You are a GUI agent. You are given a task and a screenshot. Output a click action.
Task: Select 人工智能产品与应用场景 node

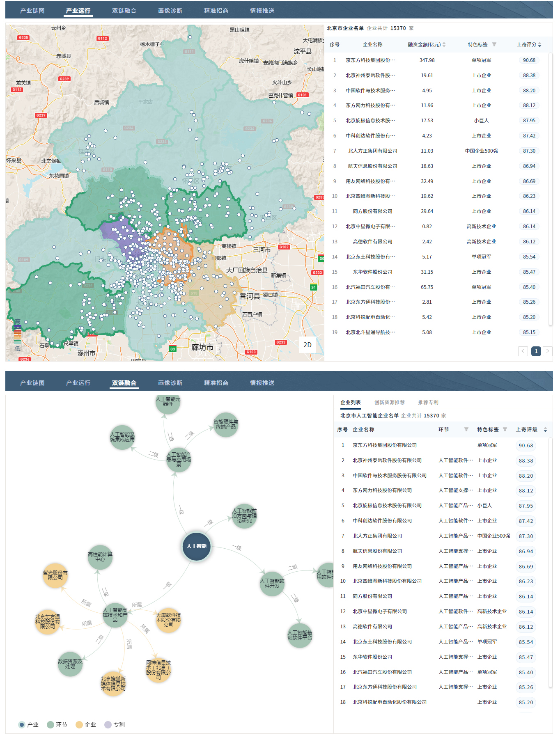pos(179,460)
